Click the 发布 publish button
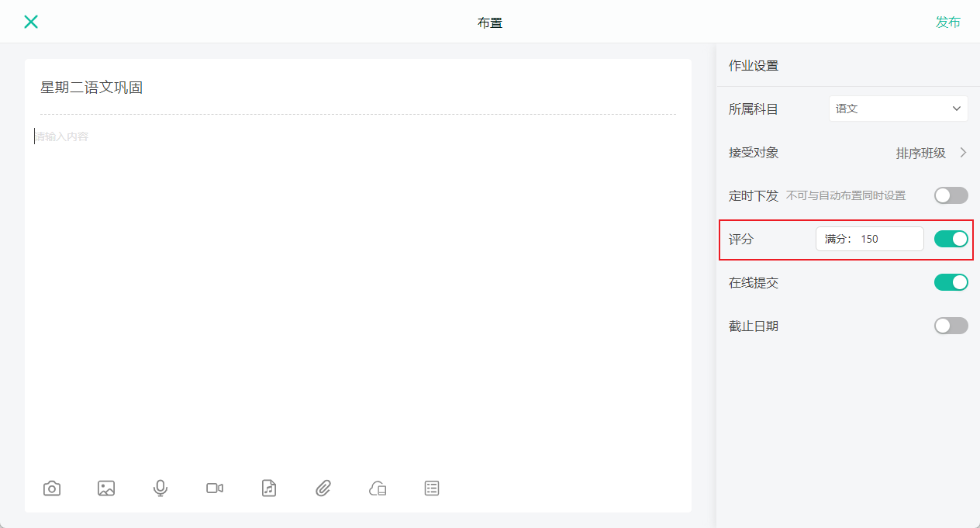The image size is (980, 528). pyautogui.click(x=948, y=22)
